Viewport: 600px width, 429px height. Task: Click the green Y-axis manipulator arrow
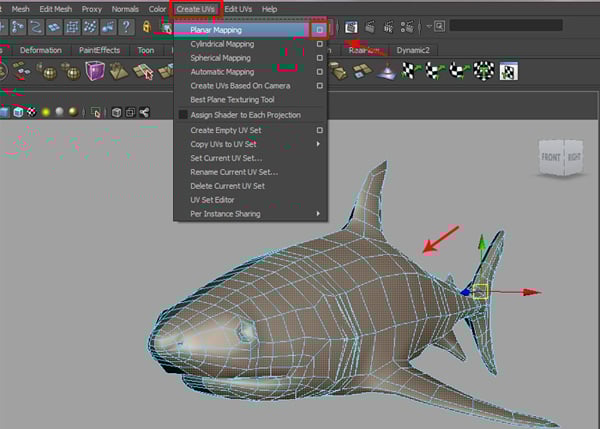pyautogui.click(x=482, y=243)
